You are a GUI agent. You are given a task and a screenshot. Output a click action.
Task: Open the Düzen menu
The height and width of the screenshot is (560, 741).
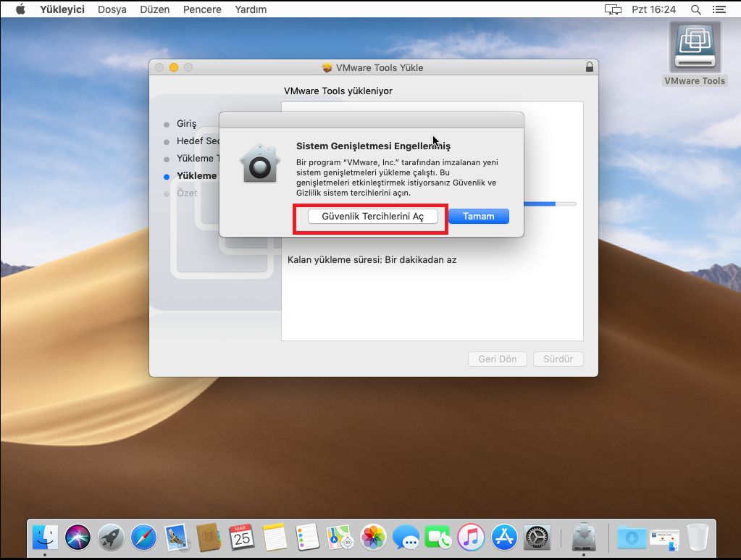pos(154,9)
